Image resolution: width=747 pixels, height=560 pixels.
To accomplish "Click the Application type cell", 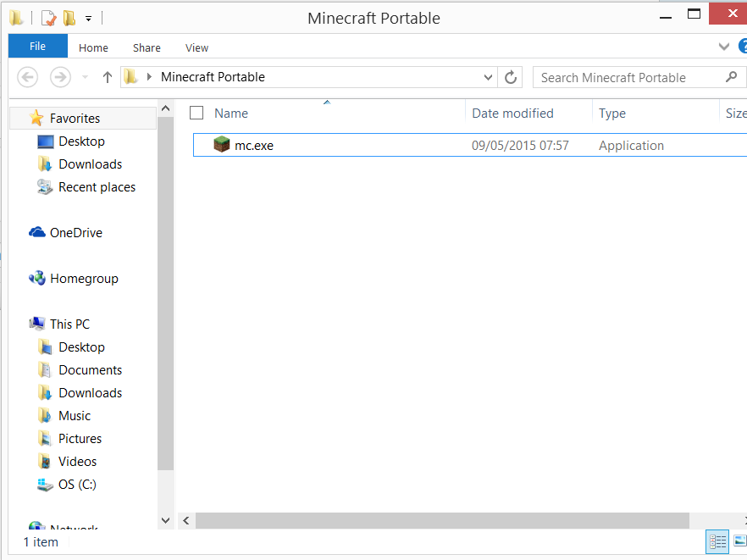I will click(631, 146).
